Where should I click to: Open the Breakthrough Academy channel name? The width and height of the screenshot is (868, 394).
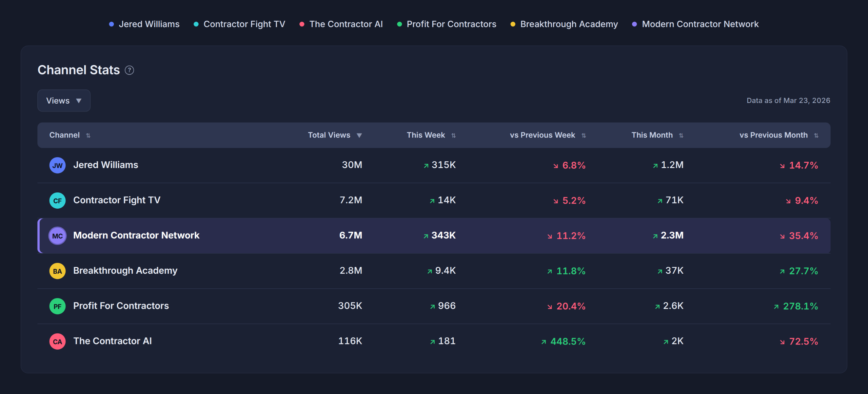(125, 270)
